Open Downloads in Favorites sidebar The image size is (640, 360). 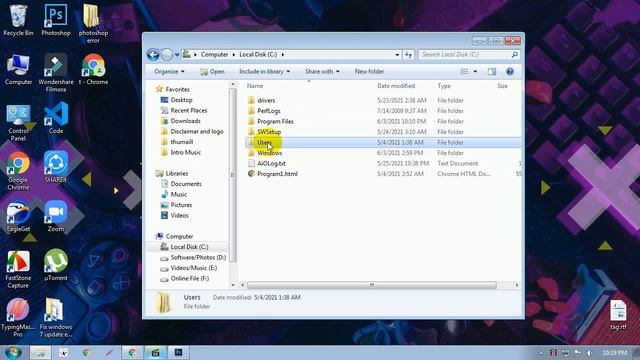[185, 121]
